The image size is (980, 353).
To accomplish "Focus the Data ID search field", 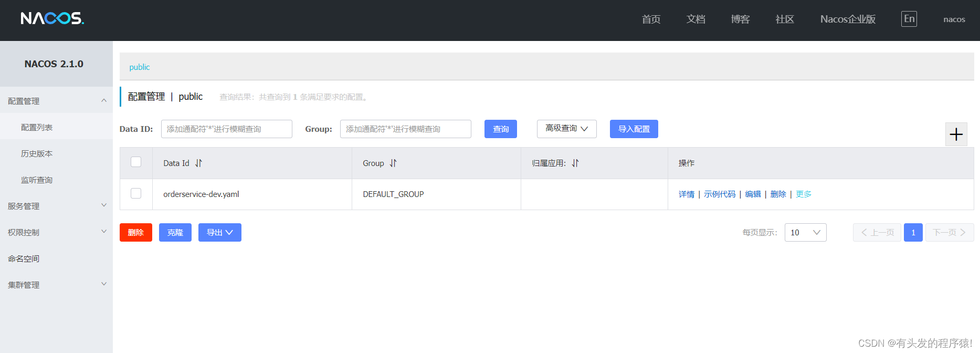I will 226,129.
